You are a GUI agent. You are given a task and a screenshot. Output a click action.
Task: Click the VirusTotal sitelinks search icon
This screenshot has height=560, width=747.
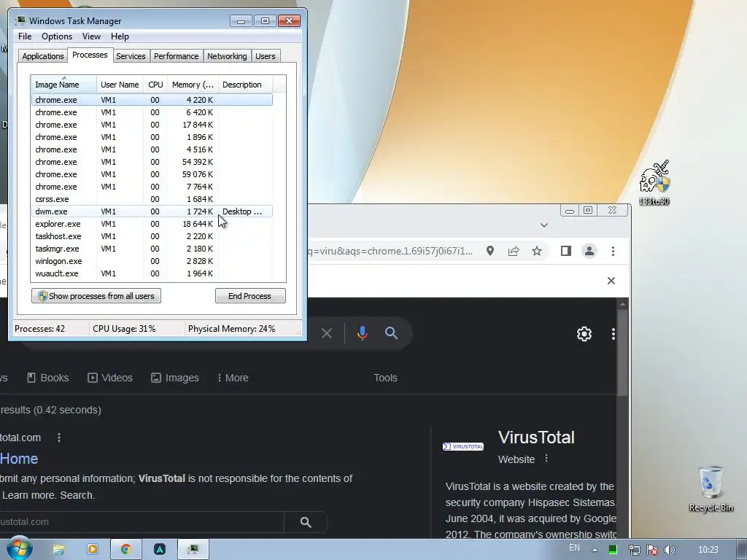click(306, 522)
